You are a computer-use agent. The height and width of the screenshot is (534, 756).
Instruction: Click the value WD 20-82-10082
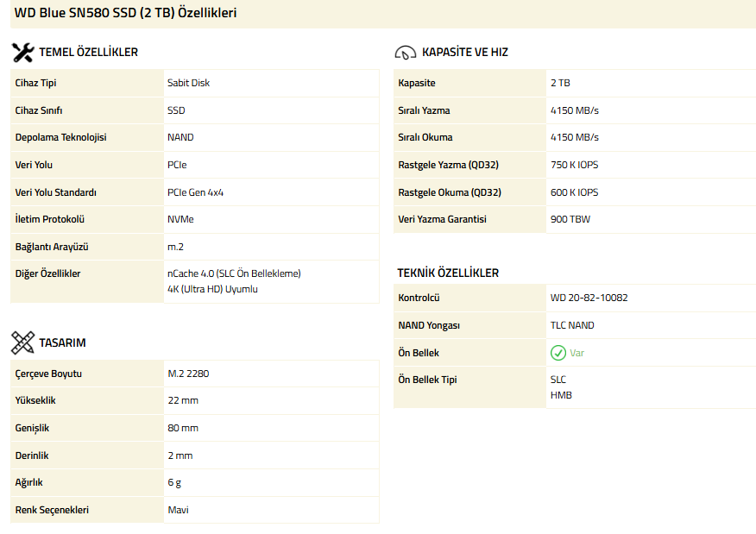589,298
